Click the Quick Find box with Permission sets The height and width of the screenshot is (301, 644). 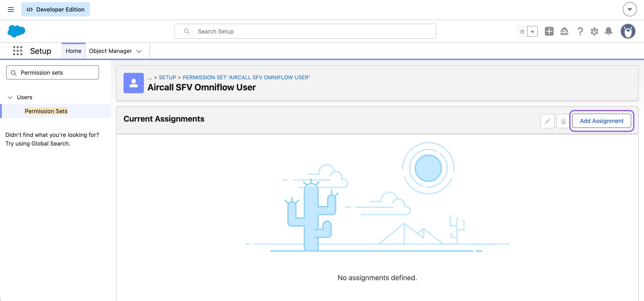coord(52,73)
